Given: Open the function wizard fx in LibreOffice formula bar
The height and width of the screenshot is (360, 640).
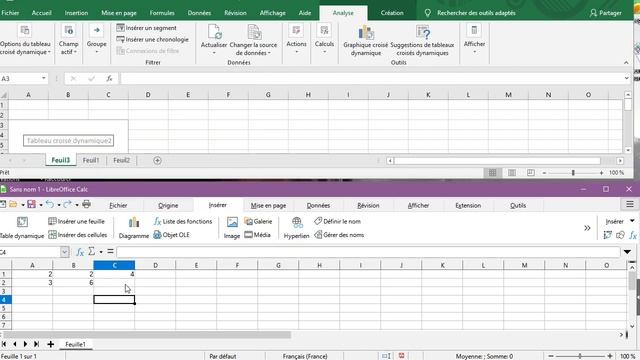Looking at the screenshot, I should pyautogui.click(x=80, y=252).
